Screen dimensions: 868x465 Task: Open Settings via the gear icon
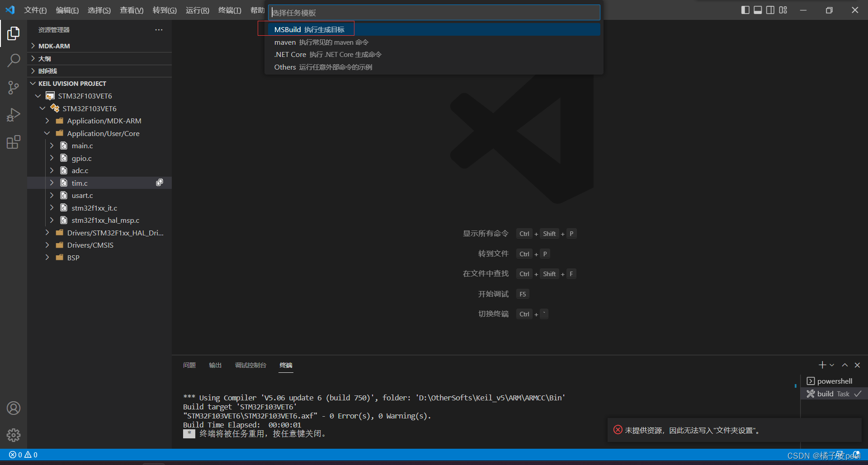tap(14, 435)
